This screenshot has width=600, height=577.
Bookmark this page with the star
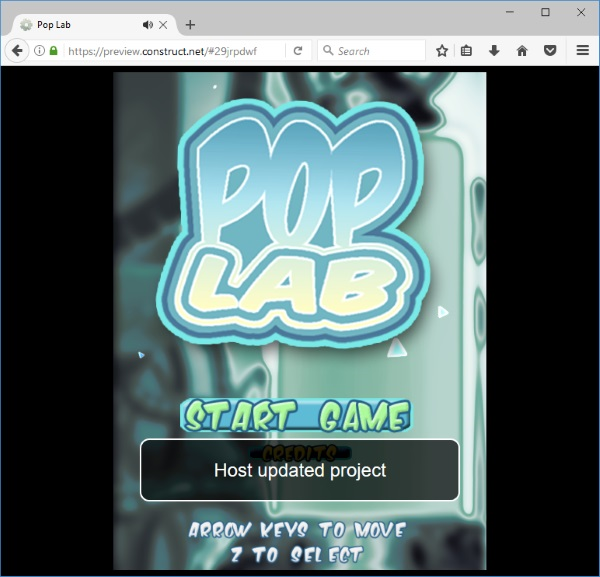coord(442,51)
